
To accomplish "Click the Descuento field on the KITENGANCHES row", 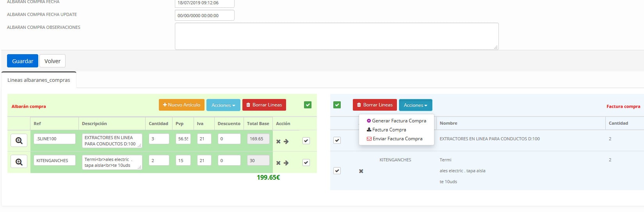I will [229, 161].
